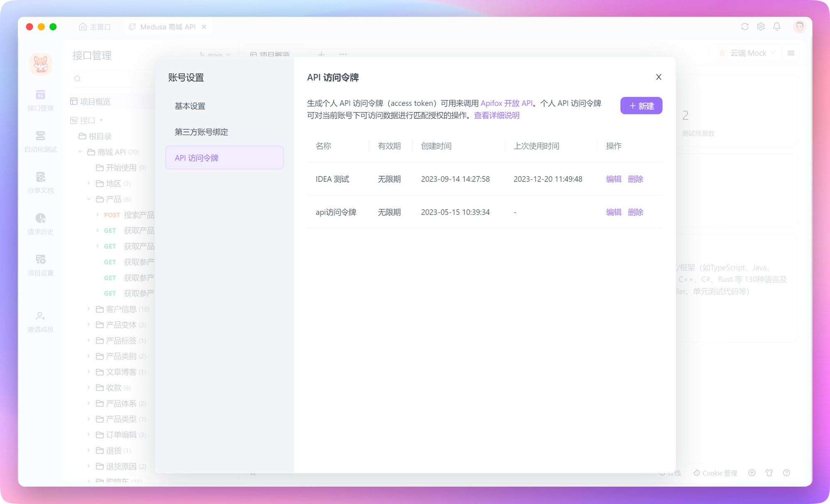Open 邀请成员 in sidebar
The image size is (830, 504).
click(x=41, y=322)
